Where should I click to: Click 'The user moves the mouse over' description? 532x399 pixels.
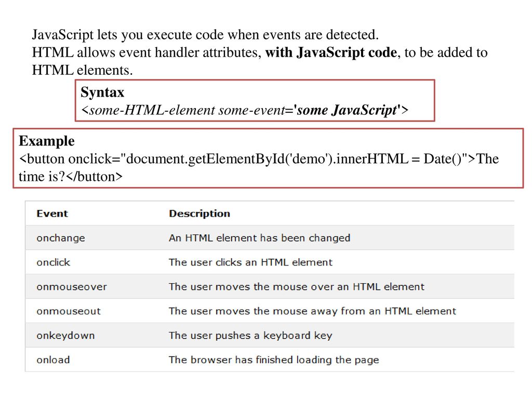(x=297, y=287)
